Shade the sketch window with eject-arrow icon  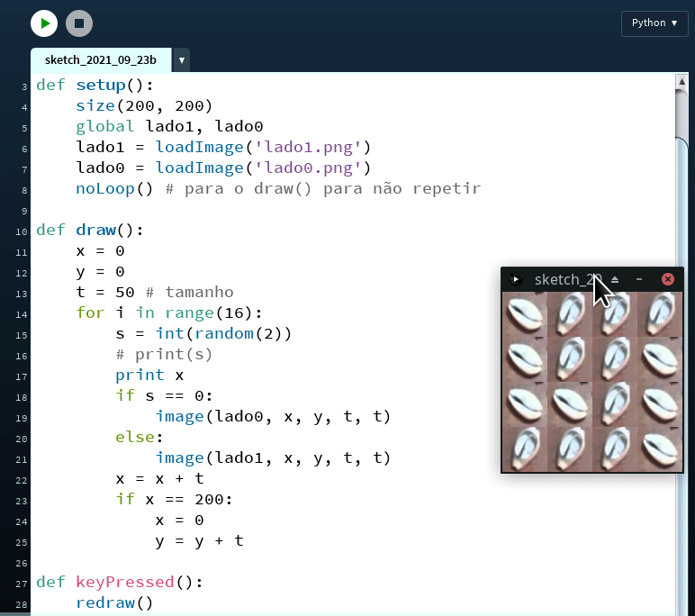coord(615,279)
